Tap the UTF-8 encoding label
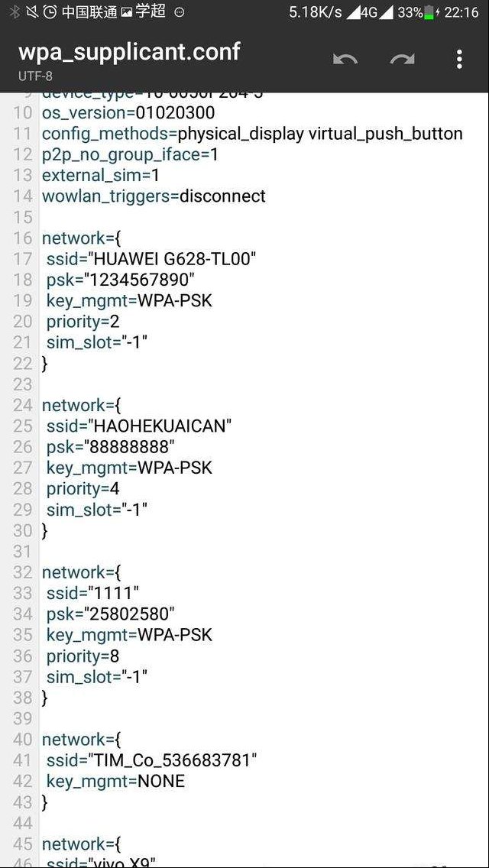 click(x=35, y=76)
